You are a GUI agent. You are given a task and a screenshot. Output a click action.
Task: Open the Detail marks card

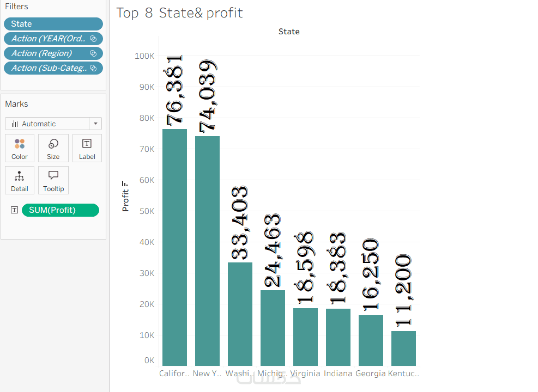point(20,180)
